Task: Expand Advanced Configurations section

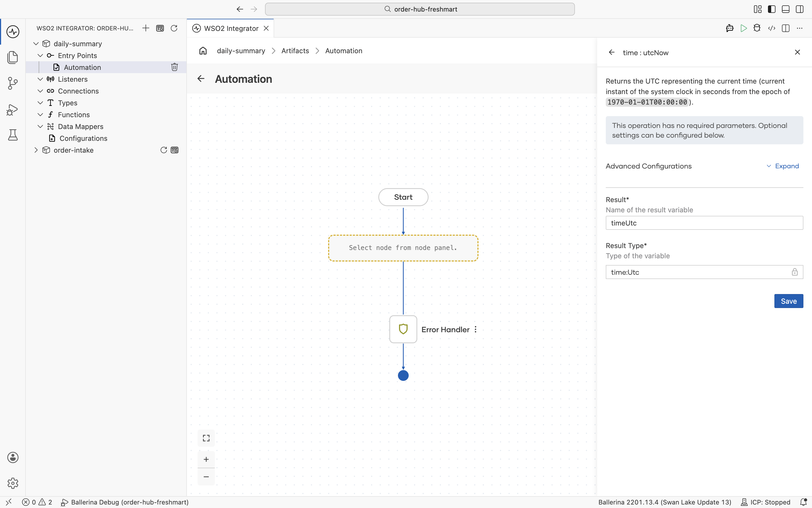Action: click(x=783, y=166)
